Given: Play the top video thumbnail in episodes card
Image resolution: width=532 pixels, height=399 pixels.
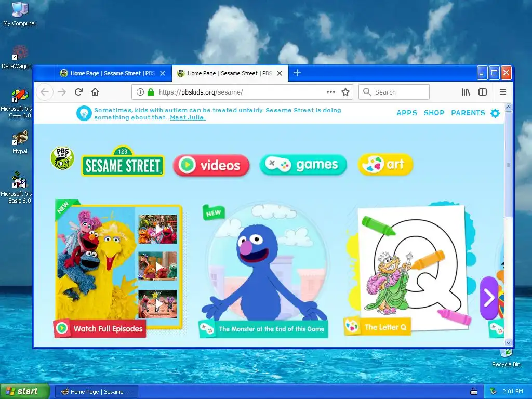Looking at the screenshot, I should pyautogui.click(x=157, y=229).
